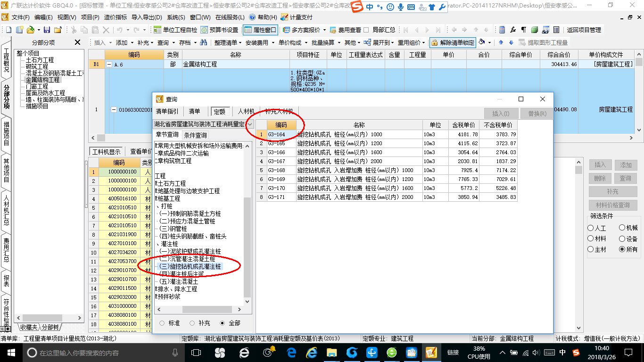Select tree item (三)旋挖钻机成孔灌注桩
The height and width of the screenshot is (362, 644).
click(190, 266)
